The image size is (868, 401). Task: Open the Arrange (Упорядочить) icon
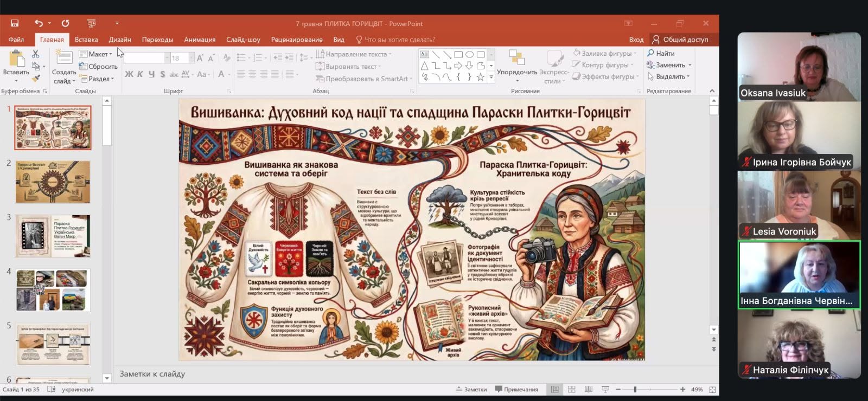(x=516, y=57)
